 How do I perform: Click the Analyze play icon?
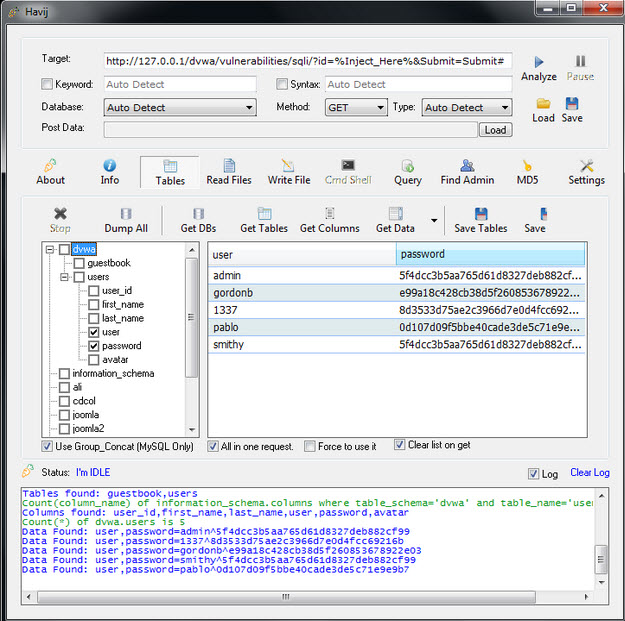pos(539,62)
